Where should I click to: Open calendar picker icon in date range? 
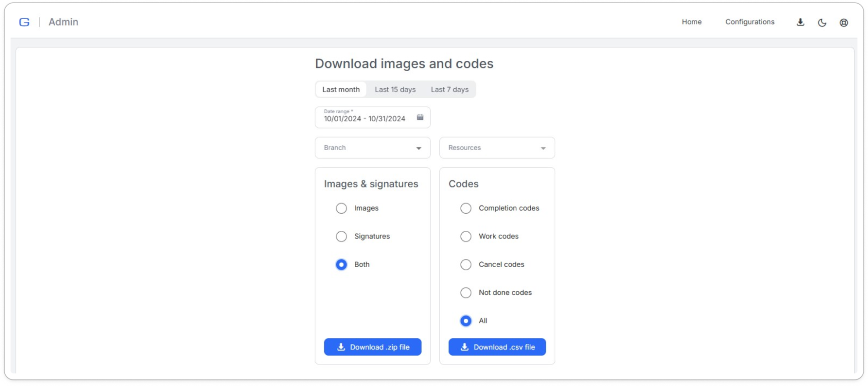(x=420, y=117)
